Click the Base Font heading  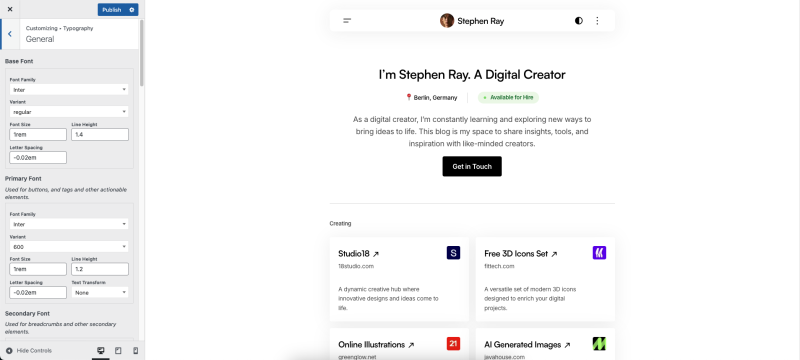(19, 61)
